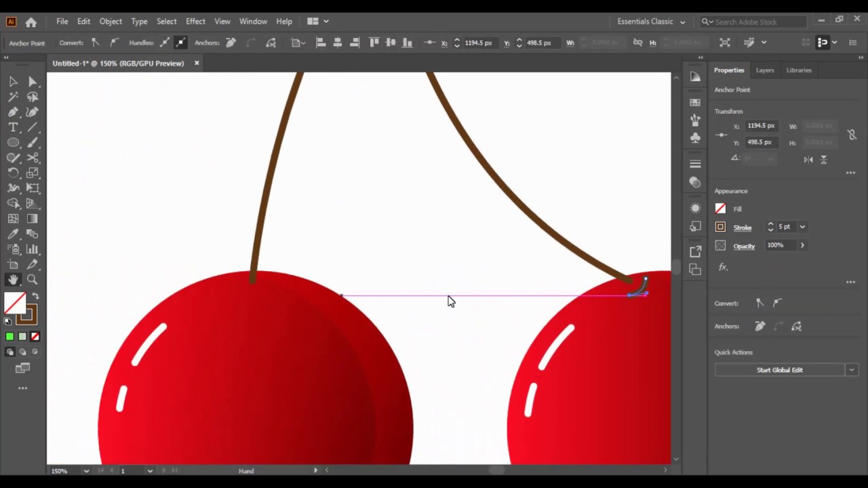
Task: Pick the Scissors tool
Action: (x=32, y=158)
